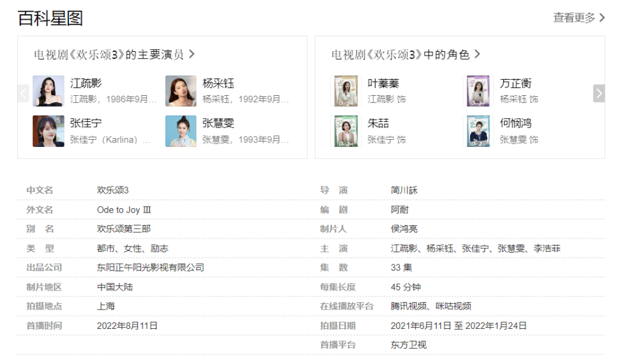Image resolution: width=617 pixels, height=364 pixels.
Task: Open 方芷衡 character poster thumbnail
Action: coord(478,91)
